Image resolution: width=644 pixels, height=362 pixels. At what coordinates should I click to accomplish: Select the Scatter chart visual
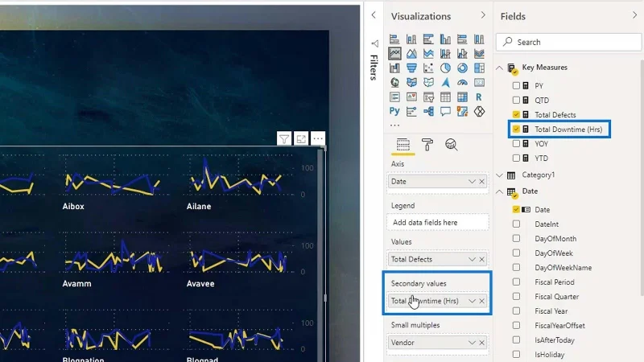coord(428,68)
